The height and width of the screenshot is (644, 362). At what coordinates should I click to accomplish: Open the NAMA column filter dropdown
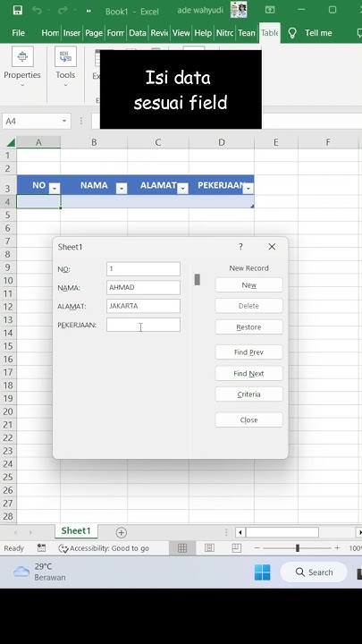click(x=121, y=188)
